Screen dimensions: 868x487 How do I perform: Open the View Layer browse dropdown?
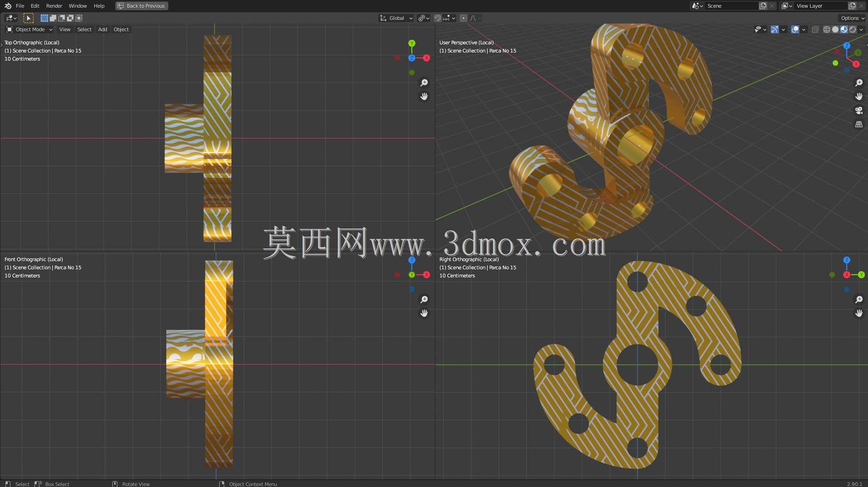(787, 6)
